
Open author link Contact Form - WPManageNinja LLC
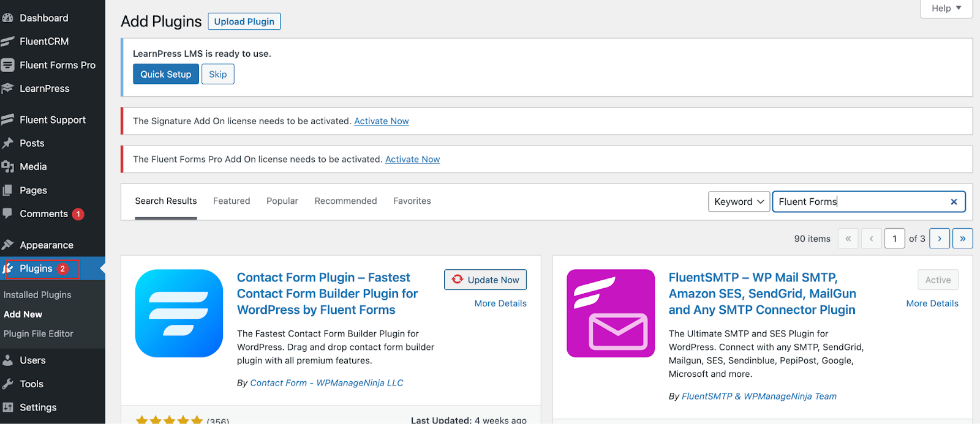[326, 383]
